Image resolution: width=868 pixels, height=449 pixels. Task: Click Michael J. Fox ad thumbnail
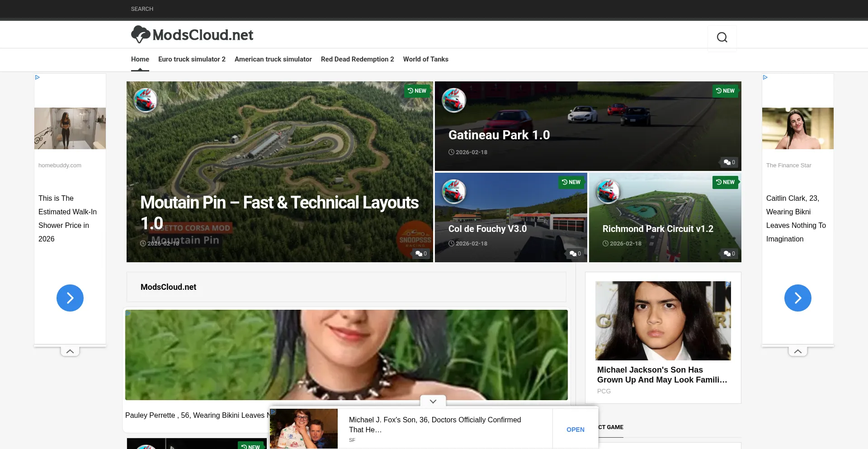pyautogui.click(x=304, y=429)
